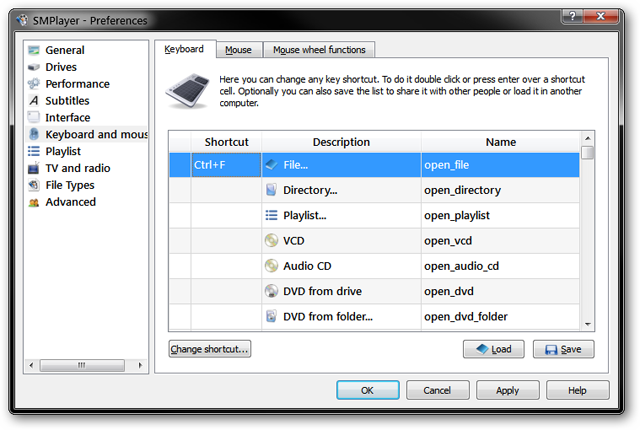
Task: Sort by the Description column header
Action: point(341,142)
